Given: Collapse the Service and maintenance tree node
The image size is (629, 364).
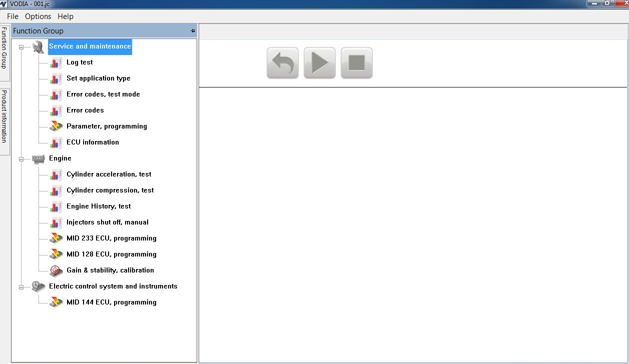Looking at the screenshot, I should tap(21, 47).
